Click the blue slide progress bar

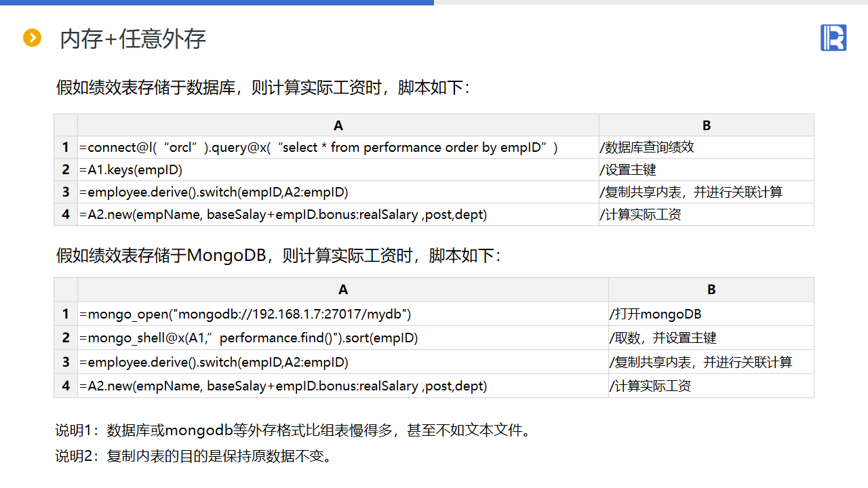pyautogui.click(x=217, y=2)
